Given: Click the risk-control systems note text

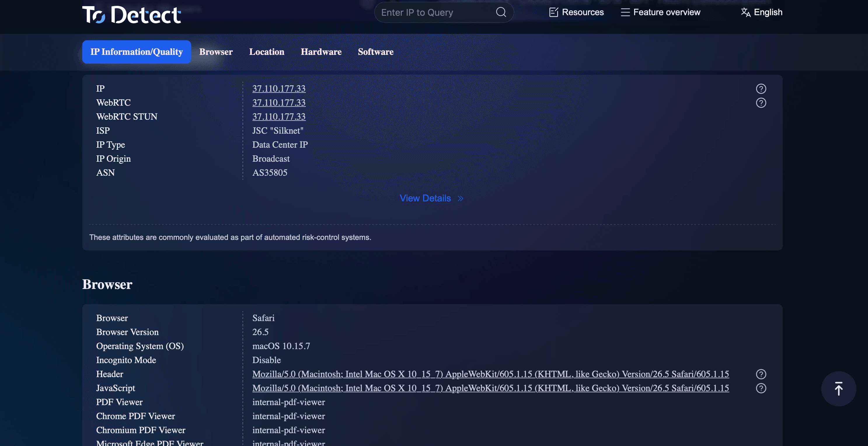Looking at the screenshot, I should pyautogui.click(x=230, y=238).
